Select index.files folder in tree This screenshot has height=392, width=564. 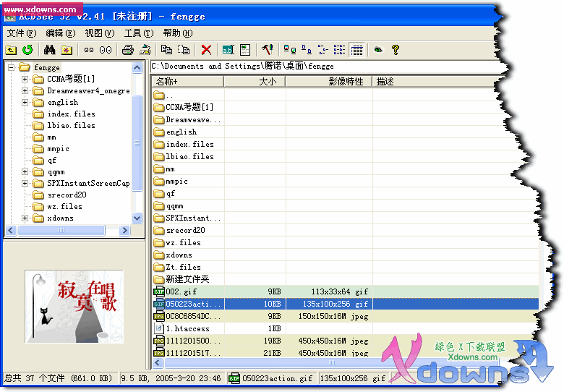71,114
